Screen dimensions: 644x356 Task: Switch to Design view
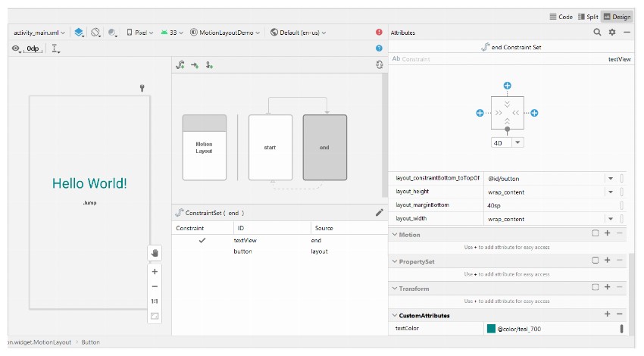pos(617,17)
